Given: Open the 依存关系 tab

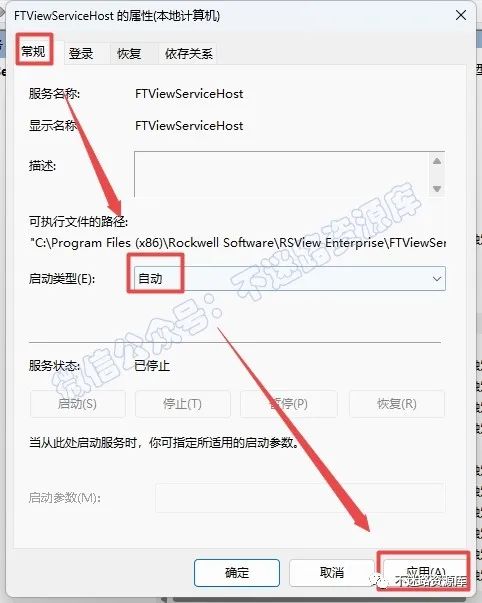Looking at the screenshot, I should click(x=188, y=53).
